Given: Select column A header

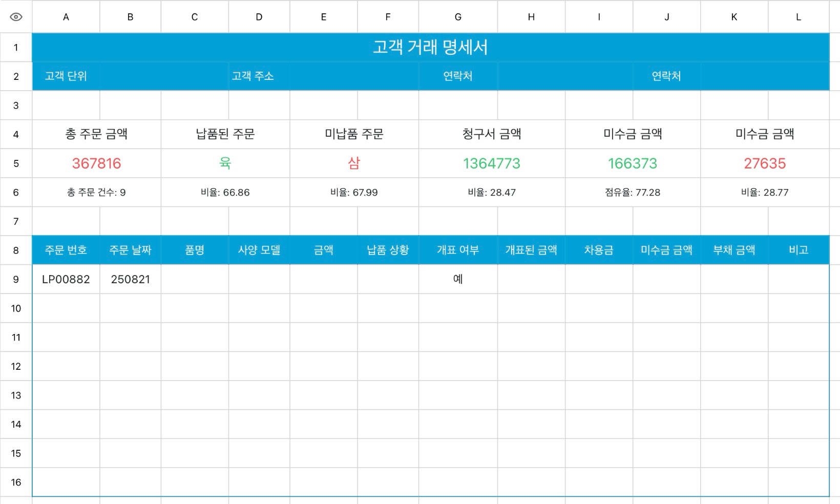Looking at the screenshot, I should (x=66, y=17).
